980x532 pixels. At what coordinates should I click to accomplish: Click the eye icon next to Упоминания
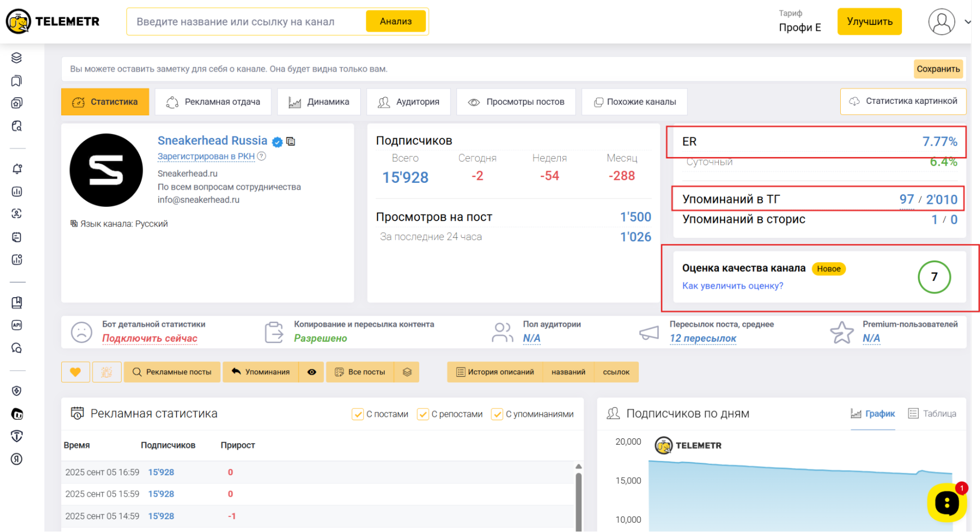[x=311, y=372]
